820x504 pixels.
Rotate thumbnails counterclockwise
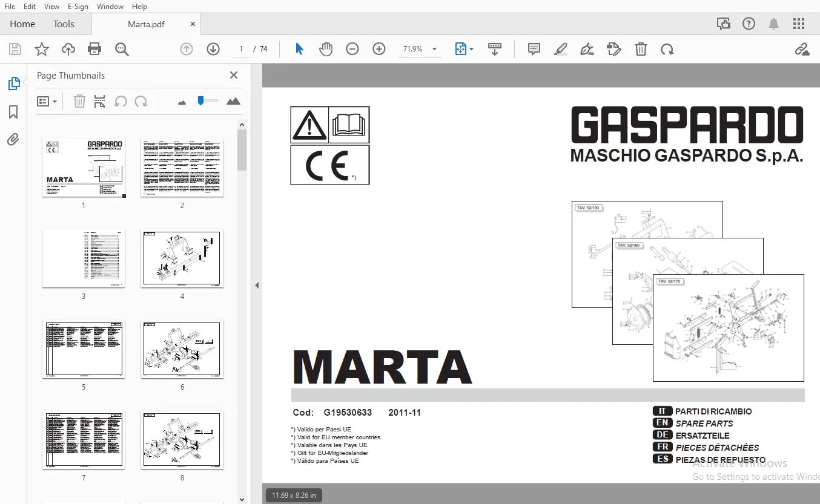click(x=121, y=101)
